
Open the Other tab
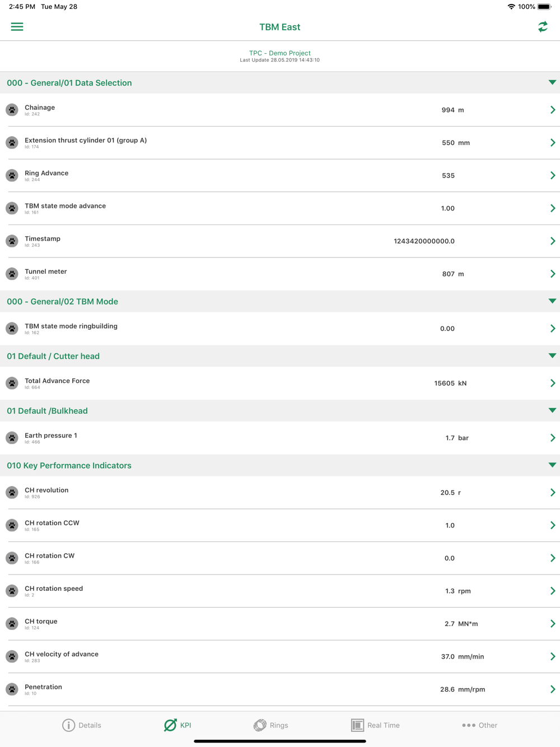click(479, 725)
